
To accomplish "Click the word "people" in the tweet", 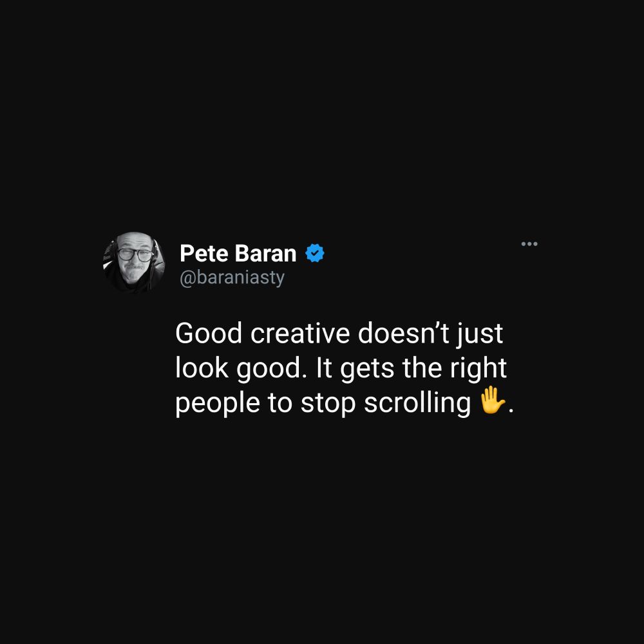I will (x=218, y=403).
